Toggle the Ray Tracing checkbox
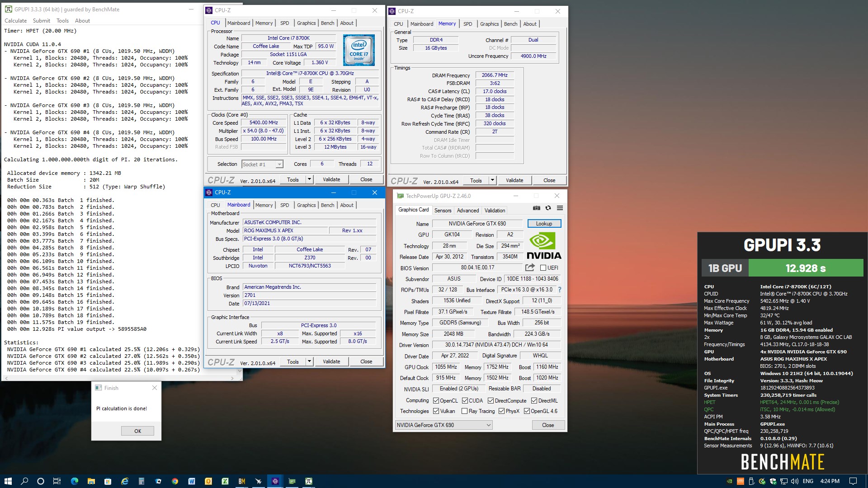This screenshot has height=488, width=868. click(x=464, y=411)
